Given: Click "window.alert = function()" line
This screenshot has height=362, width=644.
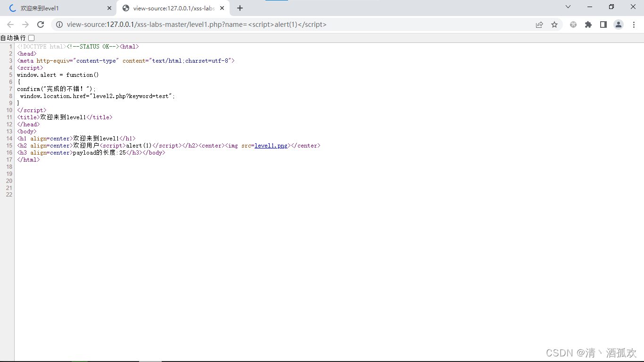Looking at the screenshot, I should [x=58, y=75].
